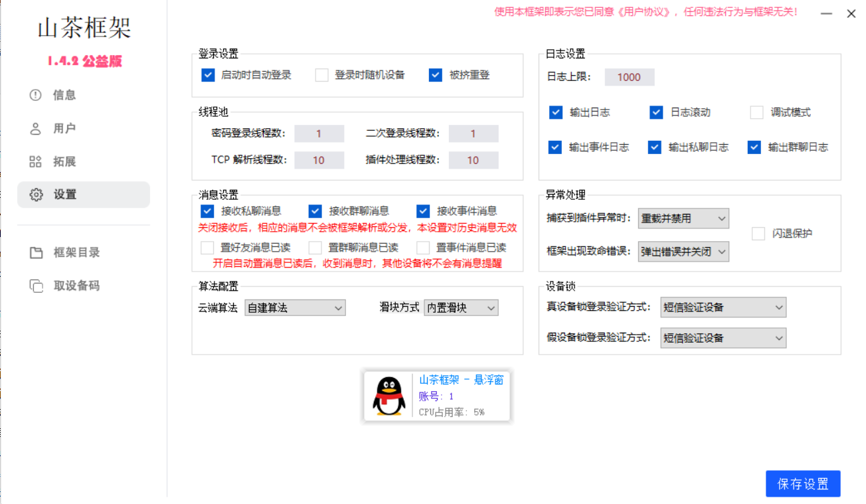Click the 拓展 grid icon

[36, 161]
